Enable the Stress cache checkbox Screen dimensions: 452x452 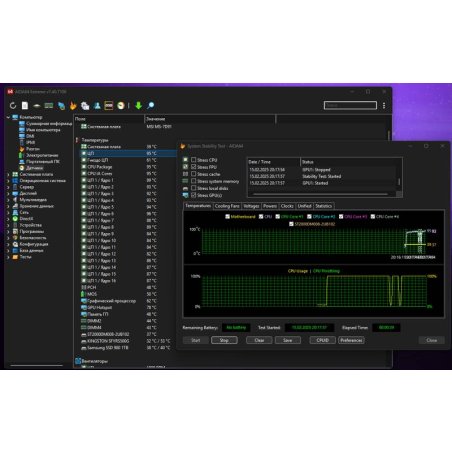[193, 174]
